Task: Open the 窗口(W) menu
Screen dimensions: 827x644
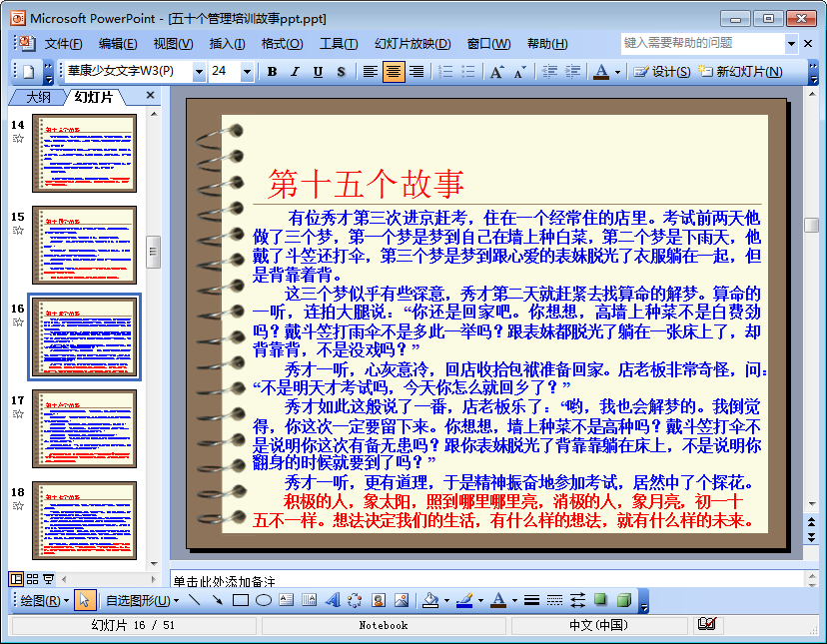Action: pyautogui.click(x=489, y=44)
